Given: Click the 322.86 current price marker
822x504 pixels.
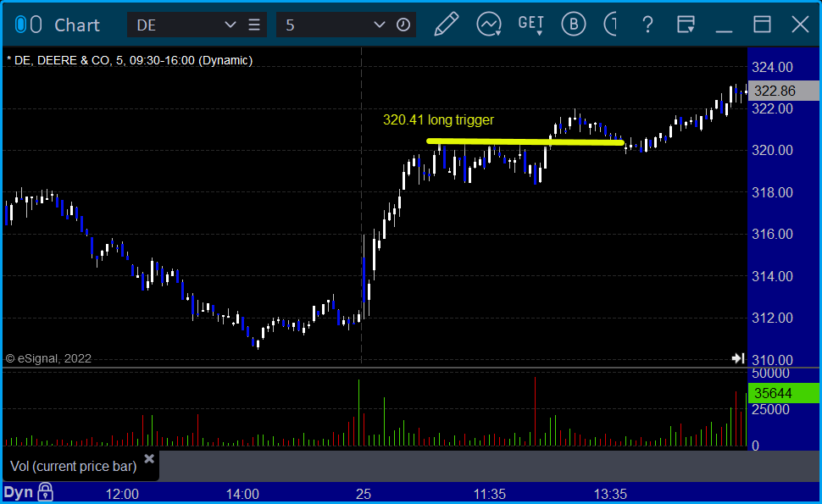Looking at the screenshot, I should 783,91.
